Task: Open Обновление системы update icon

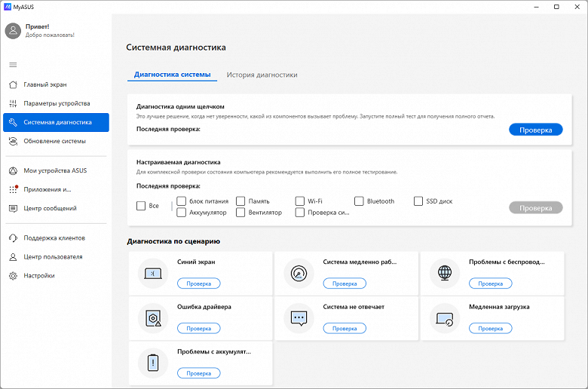Action: pyautogui.click(x=13, y=141)
